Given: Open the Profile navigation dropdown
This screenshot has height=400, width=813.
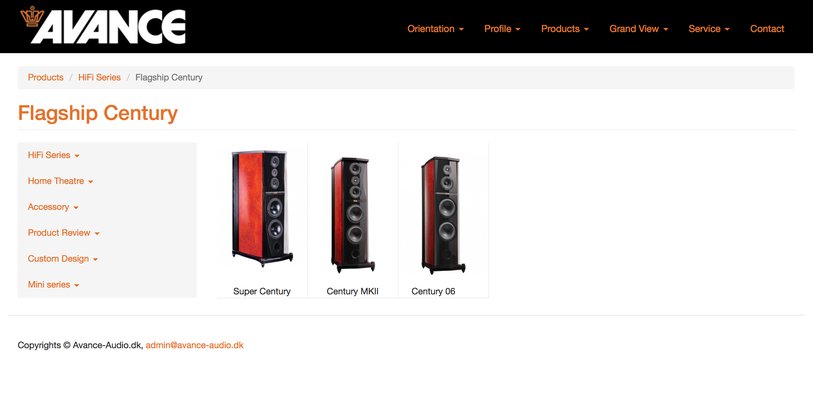Looking at the screenshot, I should [502, 29].
